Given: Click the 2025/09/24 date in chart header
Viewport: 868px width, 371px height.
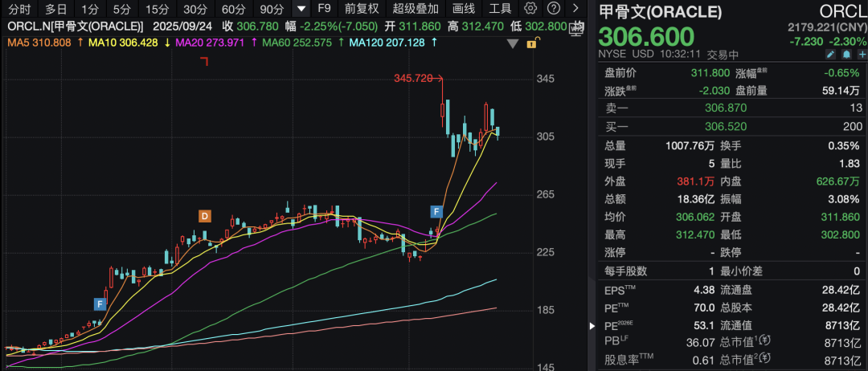Looking at the screenshot, I should [x=182, y=26].
